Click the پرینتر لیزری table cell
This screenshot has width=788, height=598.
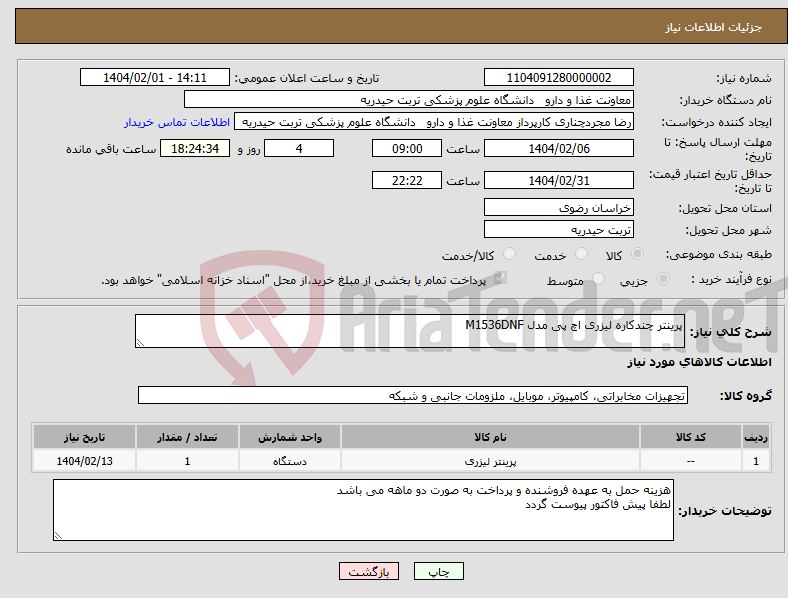click(x=490, y=461)
